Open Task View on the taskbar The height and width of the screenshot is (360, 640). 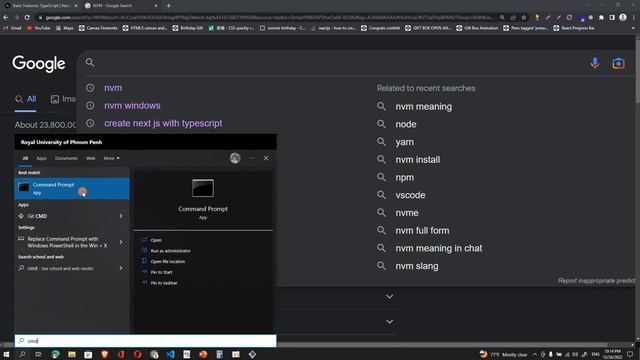[38, 354]
